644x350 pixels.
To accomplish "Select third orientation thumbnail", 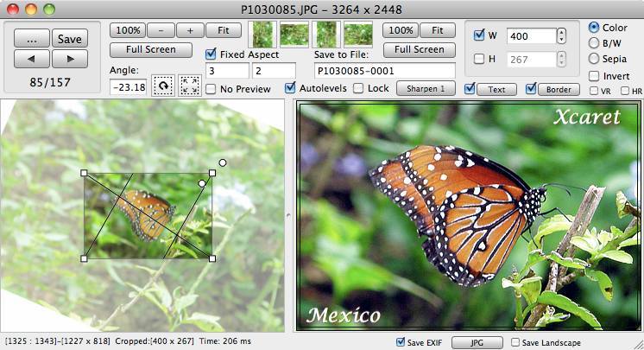I will point(326,35).
